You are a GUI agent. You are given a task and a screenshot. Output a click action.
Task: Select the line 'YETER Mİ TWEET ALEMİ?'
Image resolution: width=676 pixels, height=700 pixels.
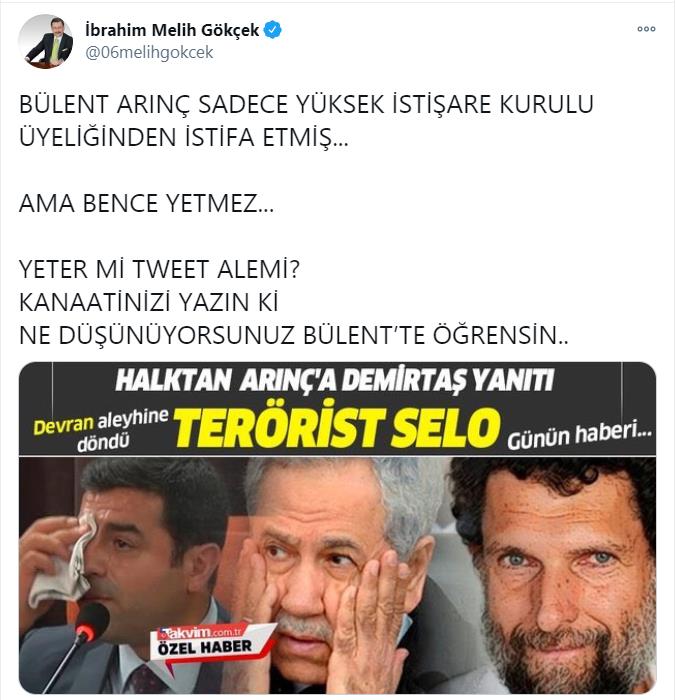click(x=159, y=269)
